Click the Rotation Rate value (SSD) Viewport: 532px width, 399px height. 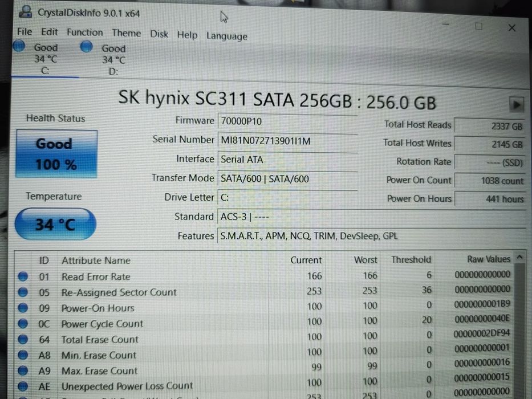coord(490,163)
